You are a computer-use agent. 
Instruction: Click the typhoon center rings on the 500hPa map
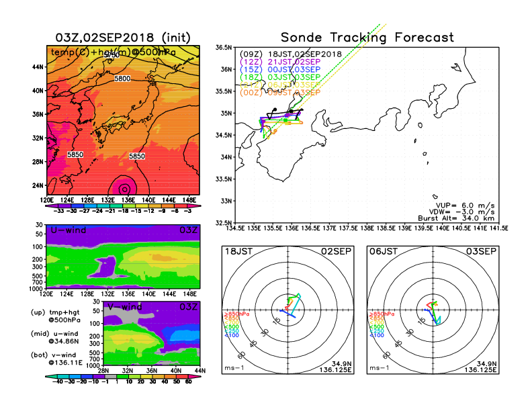(124, 189)
